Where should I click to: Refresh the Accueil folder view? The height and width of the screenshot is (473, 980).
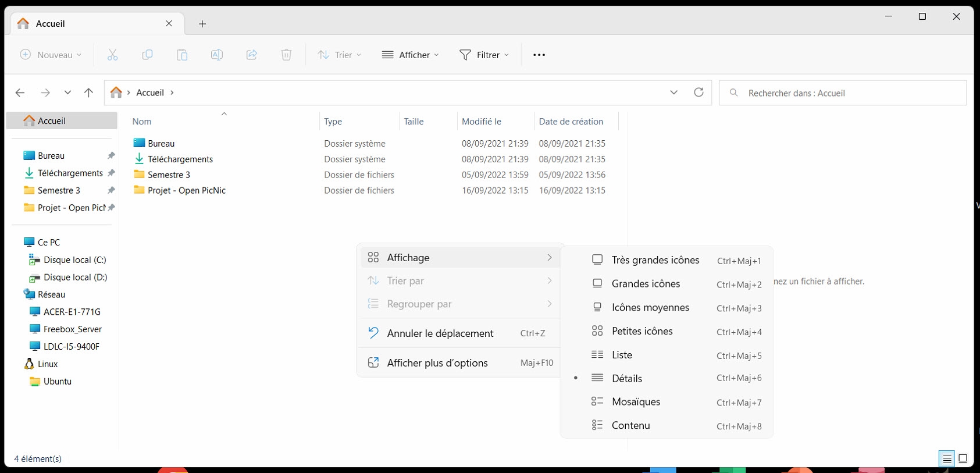click(699, 93)
